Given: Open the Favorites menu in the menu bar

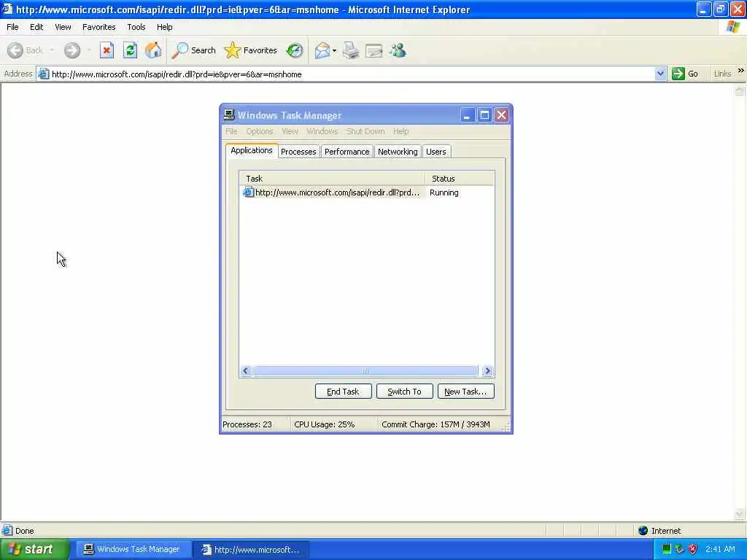Looking at the screenshot, I should tap(98, 27).
